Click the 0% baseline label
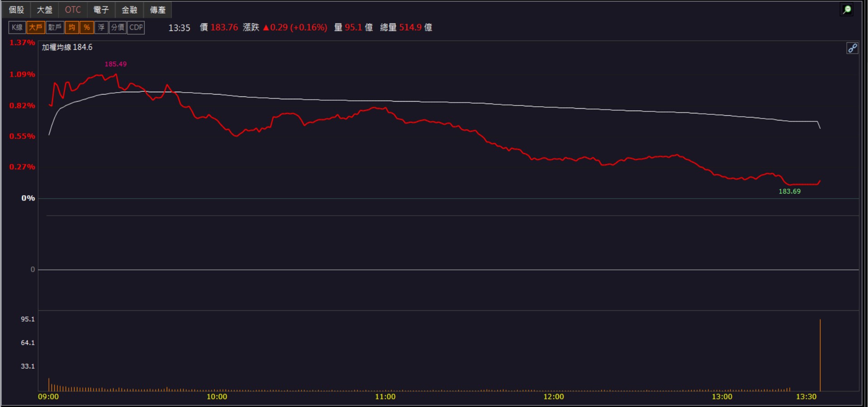This screenshot has width=868, height=407. tap(28, 198)
